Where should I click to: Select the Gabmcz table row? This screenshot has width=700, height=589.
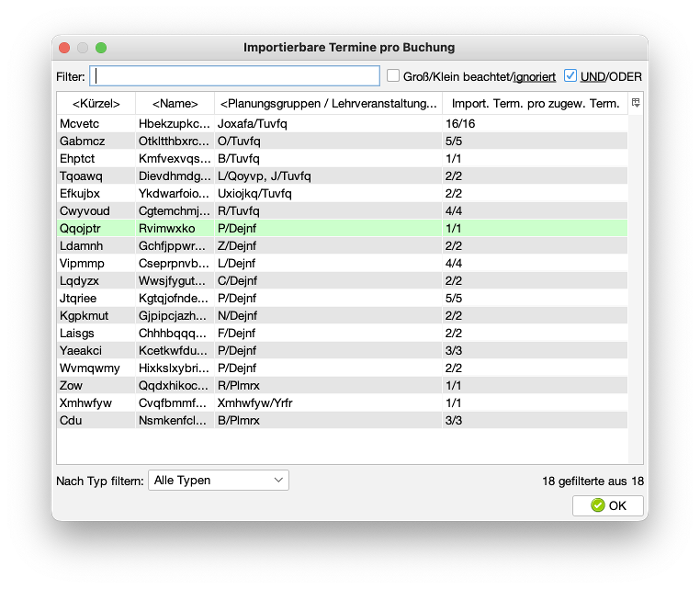click(x=340, y=141)
